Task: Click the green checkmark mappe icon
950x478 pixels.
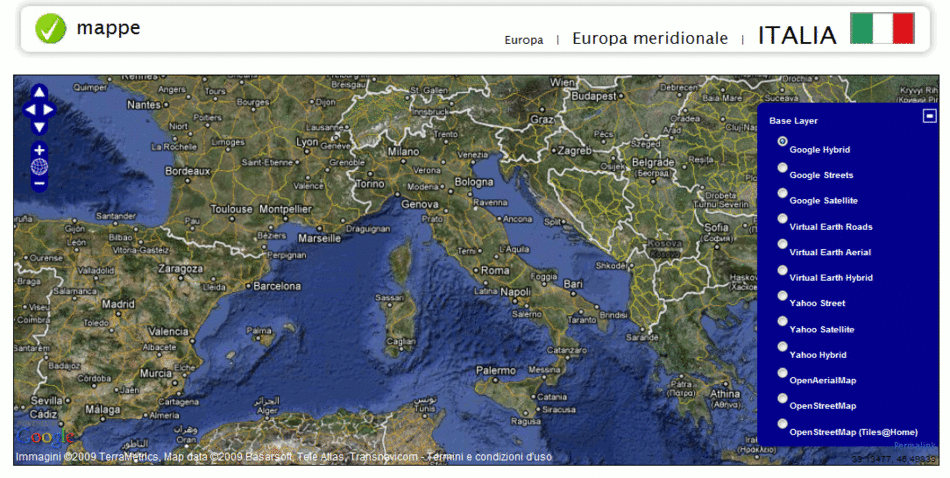Action: click(50, 28)
